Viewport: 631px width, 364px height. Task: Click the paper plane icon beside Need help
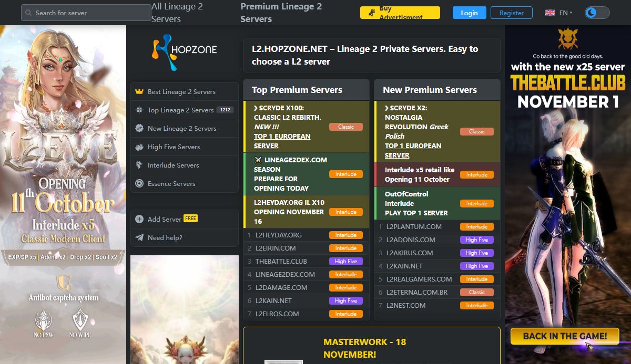pyautogui.click(x=139, y=237)
